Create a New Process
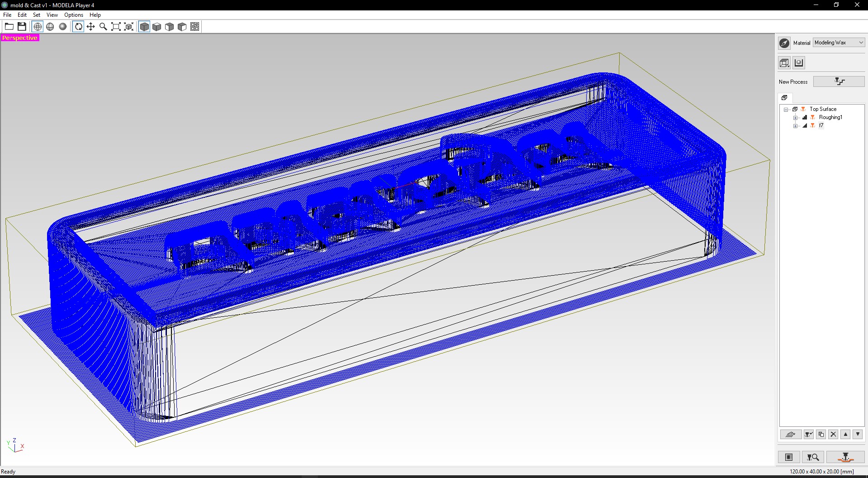 coord(839,81)
